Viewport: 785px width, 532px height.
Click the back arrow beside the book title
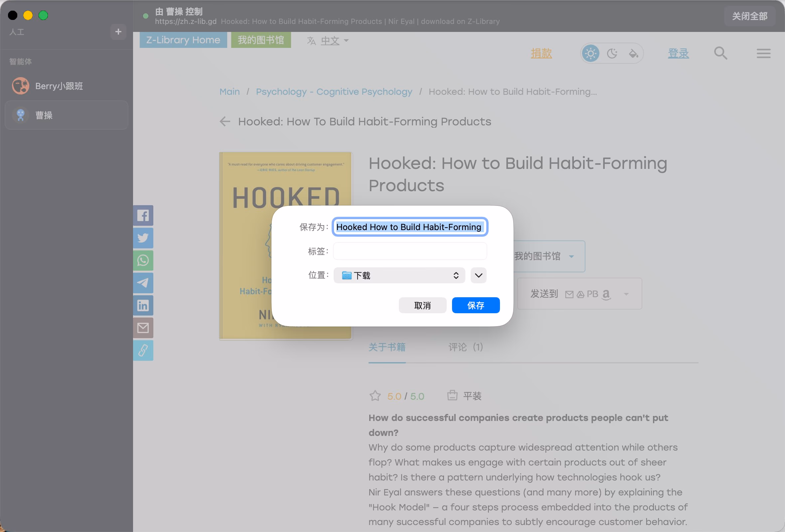[225, 121]
